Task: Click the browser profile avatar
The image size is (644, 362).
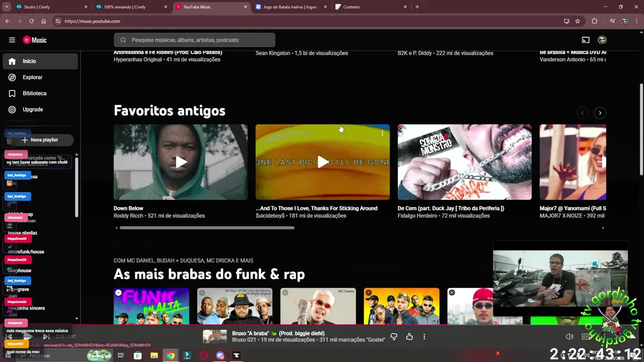Action: 624,21
